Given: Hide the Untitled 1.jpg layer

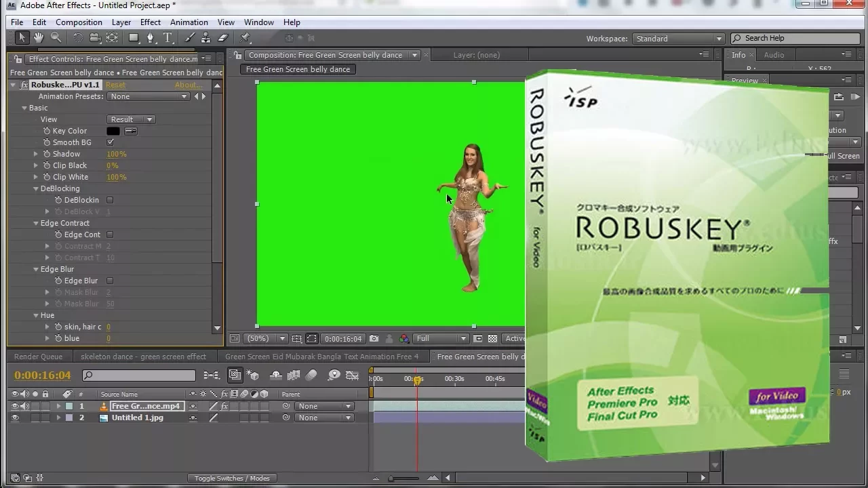Looking at the screenshot, I should [x=15, y=418].
